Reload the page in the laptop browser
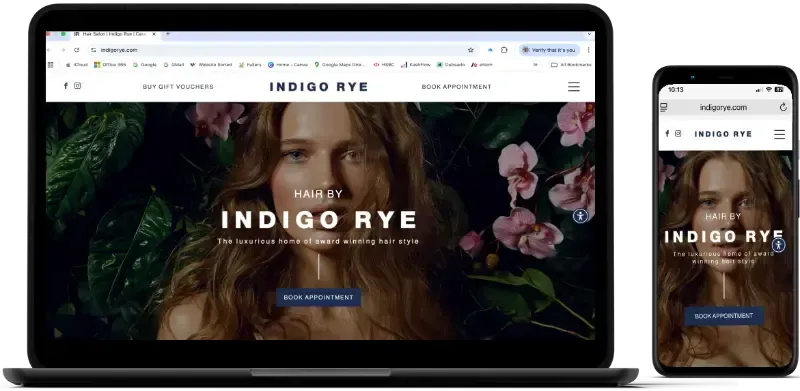This screenshot has width=800, height=391. (77, 50)
